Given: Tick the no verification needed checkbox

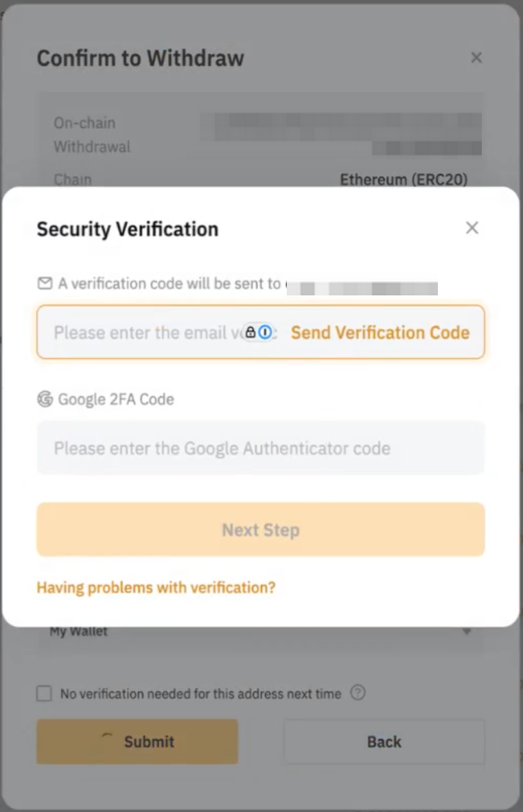Looking at the screenshot, I should 45,694.
